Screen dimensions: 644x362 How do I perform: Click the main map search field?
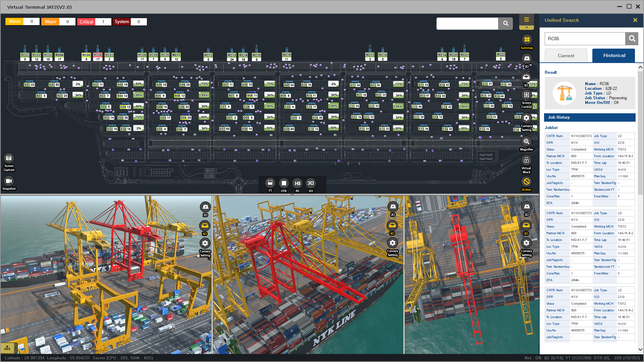(x=467, y=23)
